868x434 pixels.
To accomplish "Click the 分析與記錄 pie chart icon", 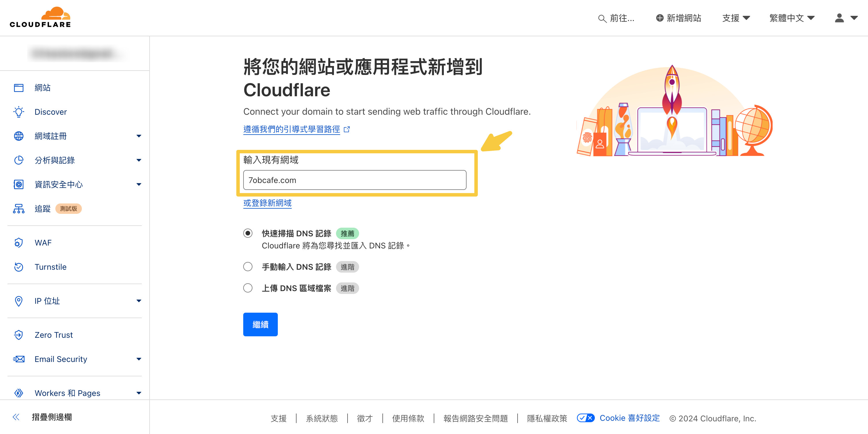I will coord(18,160).
